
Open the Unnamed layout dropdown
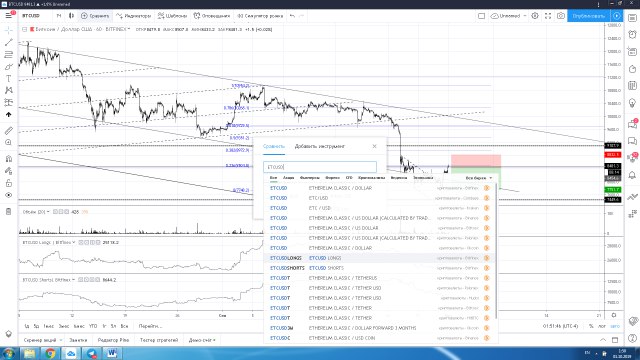coord(508,16)
